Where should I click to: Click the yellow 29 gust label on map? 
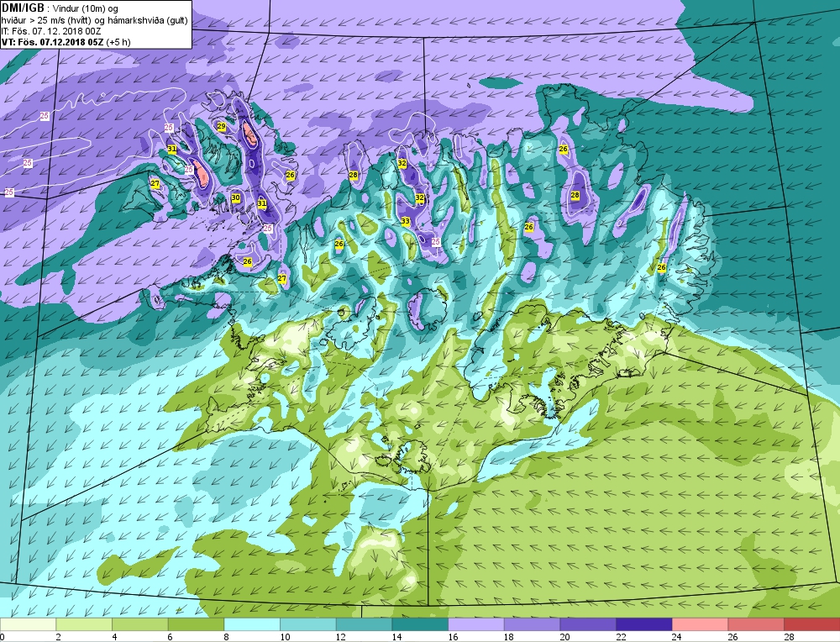(221, 127)
